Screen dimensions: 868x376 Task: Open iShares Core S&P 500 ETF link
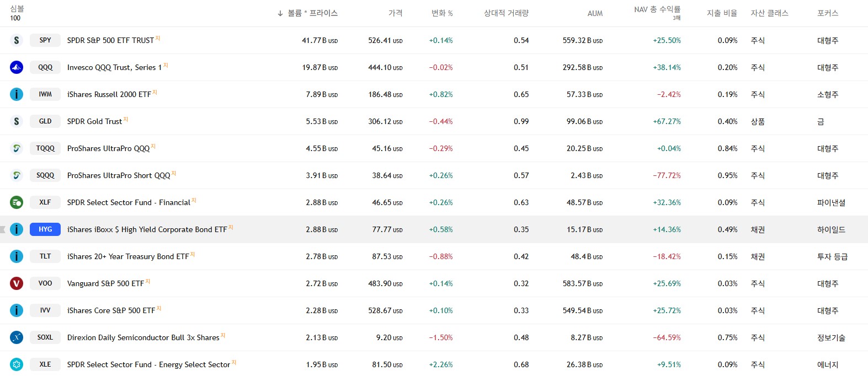111,310
